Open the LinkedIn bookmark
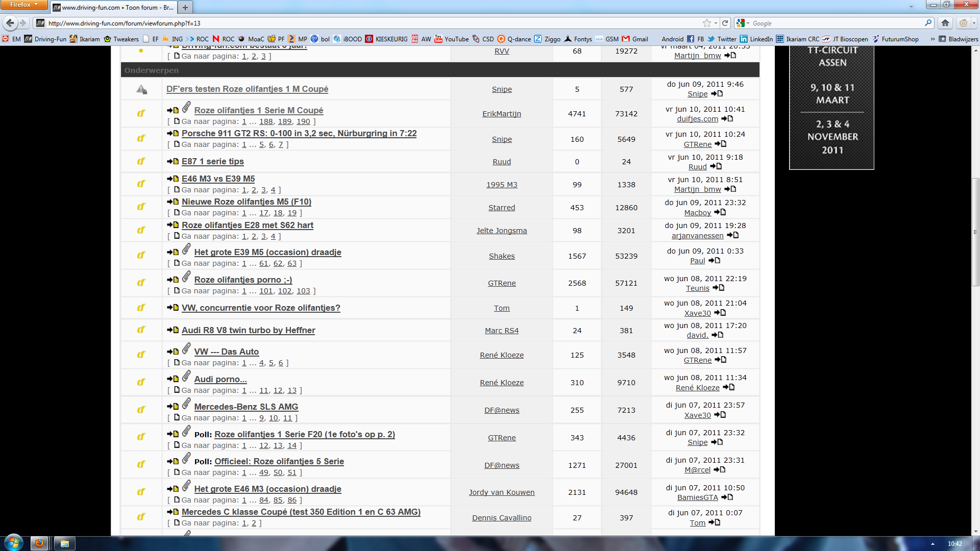The width and height of the screenshot is (980, 551). click(756, 39)
